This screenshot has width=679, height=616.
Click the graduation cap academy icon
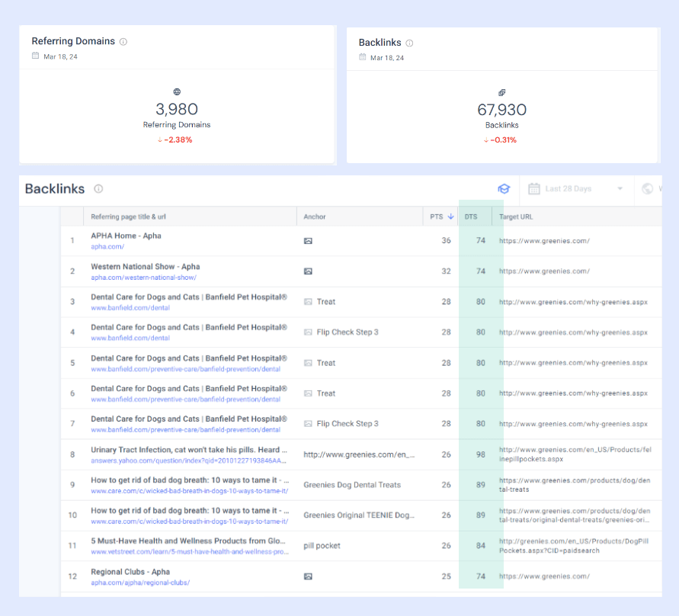(504, 188)
